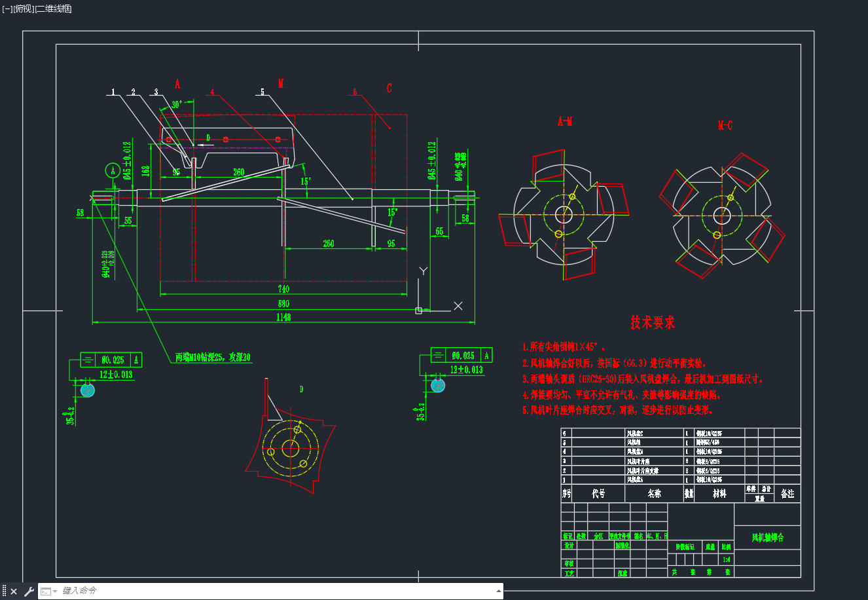Select the "阶段标记" title block label

coord(685,546)
